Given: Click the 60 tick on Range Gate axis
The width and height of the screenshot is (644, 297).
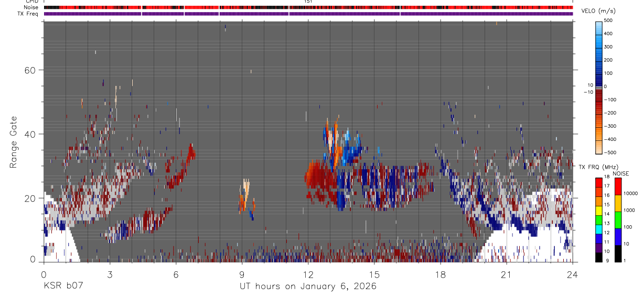Looking at the screenshot, I should tap(31, 70).
